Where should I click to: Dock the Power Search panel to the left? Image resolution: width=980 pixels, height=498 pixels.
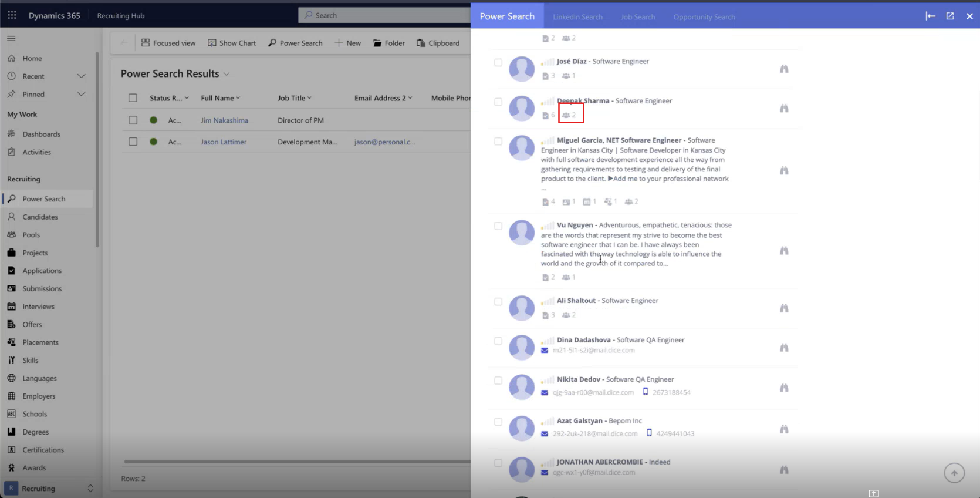(x=930, y=16)
